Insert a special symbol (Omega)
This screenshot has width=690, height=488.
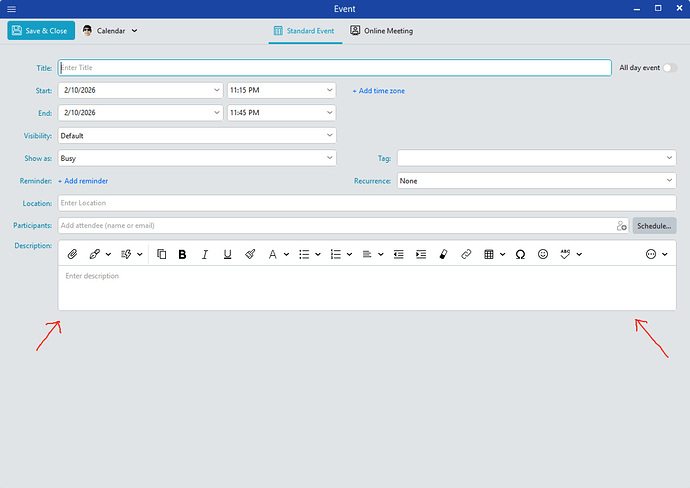(520, 254)
